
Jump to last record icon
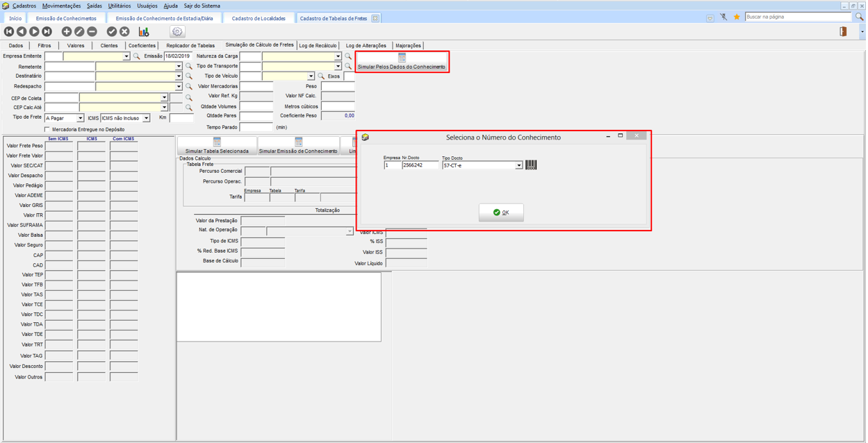[47, 31]
